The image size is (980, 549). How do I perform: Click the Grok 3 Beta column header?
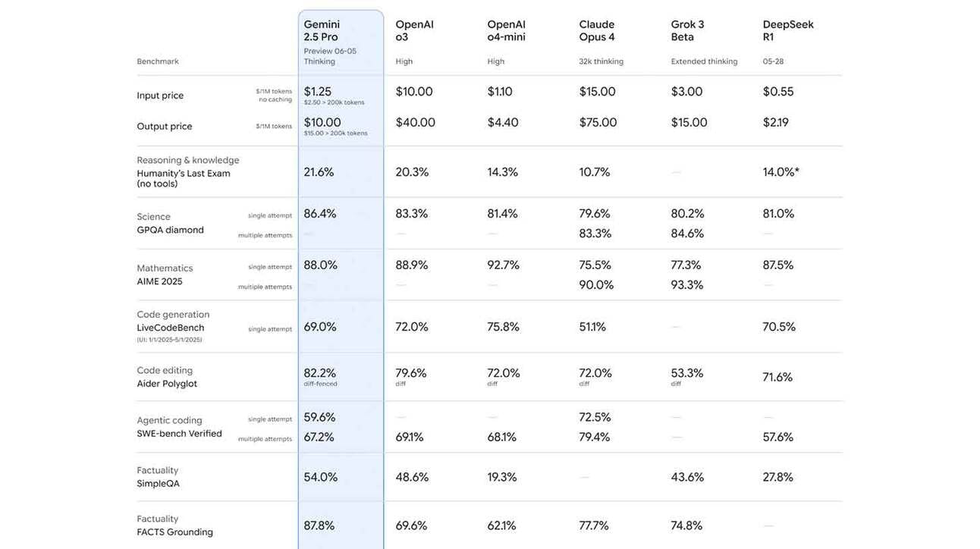point(687,30)
